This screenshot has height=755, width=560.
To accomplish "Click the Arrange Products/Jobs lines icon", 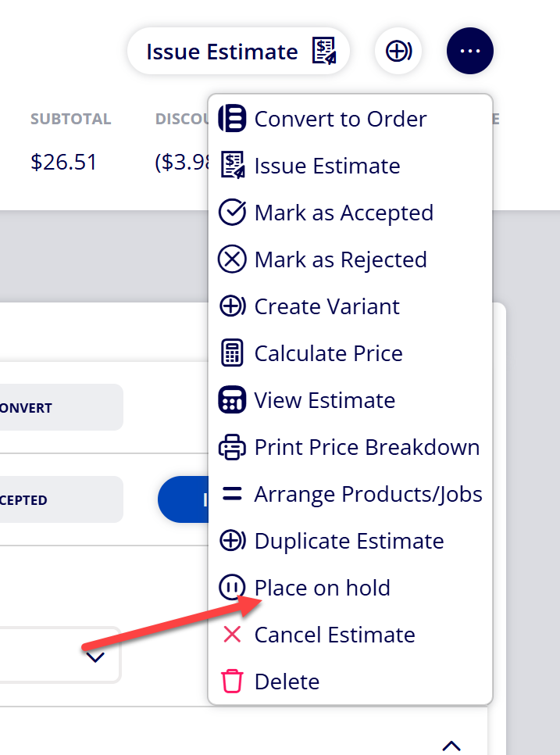I will (x=233, y=493).
